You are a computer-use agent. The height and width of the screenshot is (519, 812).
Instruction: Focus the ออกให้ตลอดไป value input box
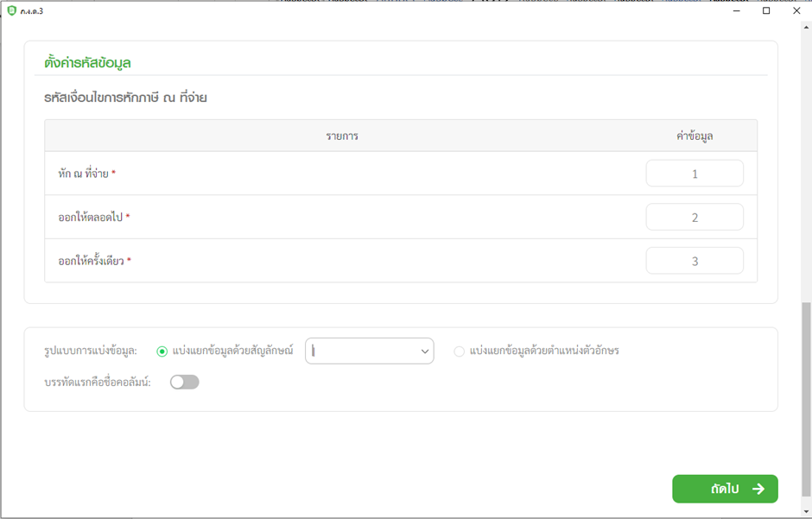(694, 218)
